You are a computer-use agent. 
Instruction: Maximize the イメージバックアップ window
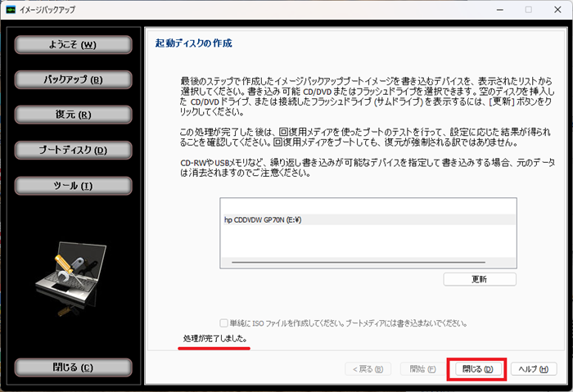[528, 10]
